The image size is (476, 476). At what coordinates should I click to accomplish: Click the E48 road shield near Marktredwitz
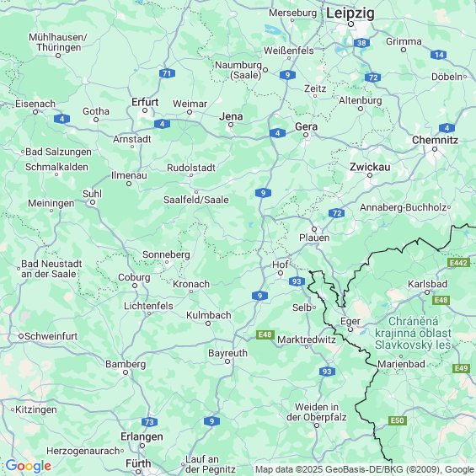point(265,334)
